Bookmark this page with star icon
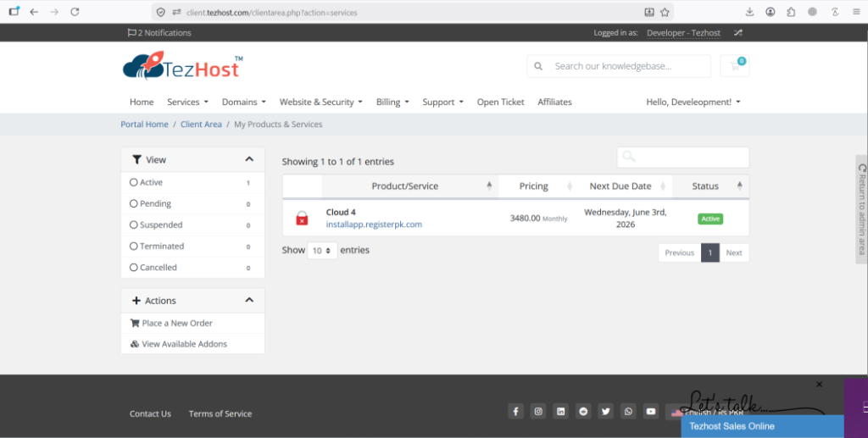The image size is (868, 438). point(665,12)
